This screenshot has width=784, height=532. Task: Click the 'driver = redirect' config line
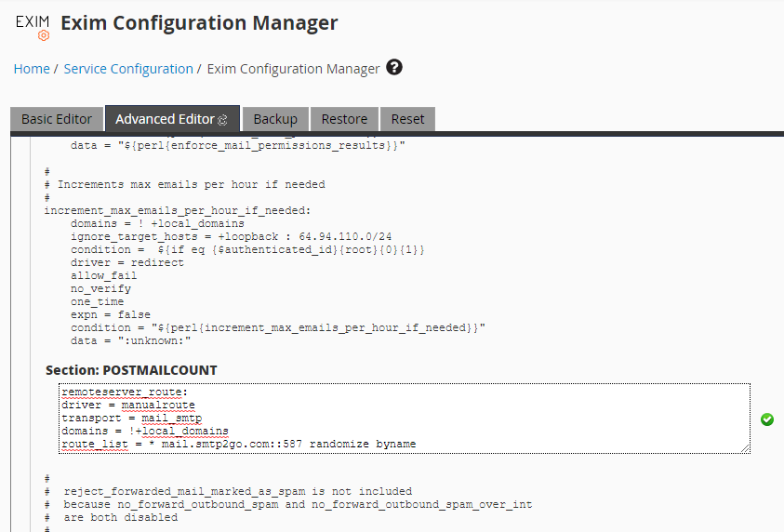127,262
